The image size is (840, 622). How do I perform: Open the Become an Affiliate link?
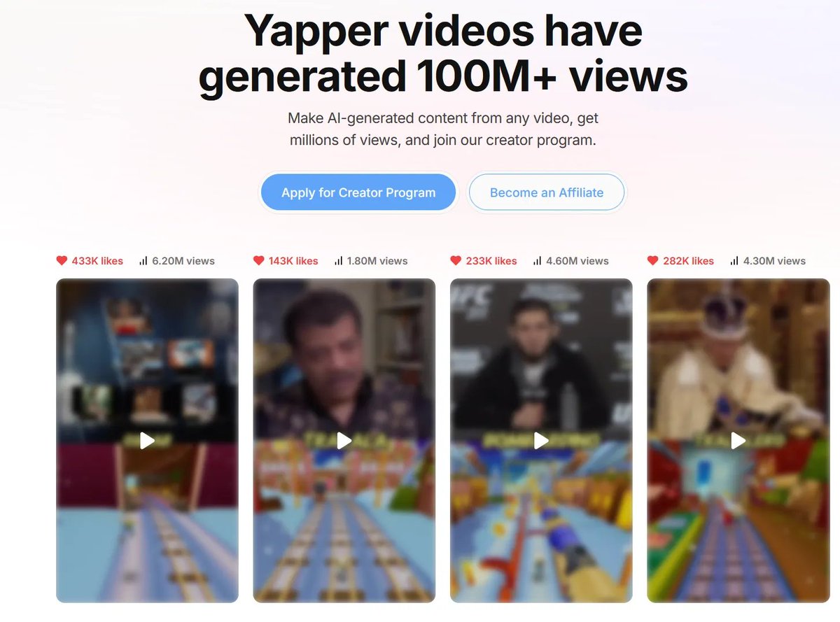[x=547, y=192]
